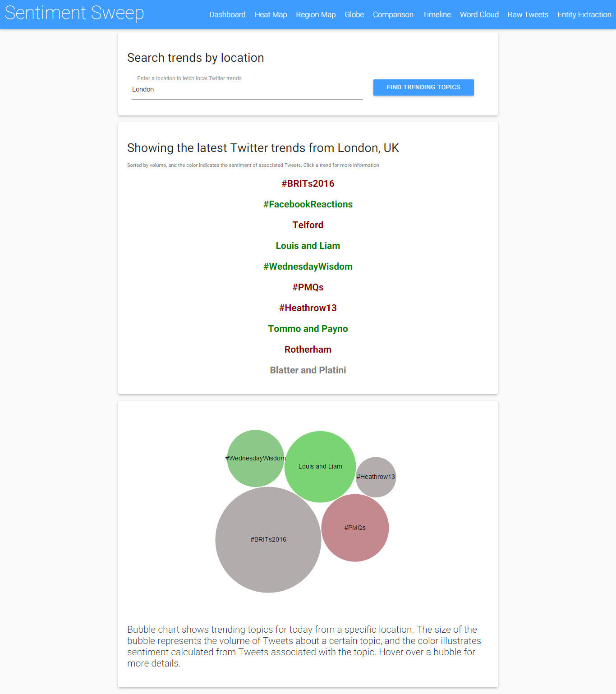Select the #BRITs2016 trend link
The width and height of the screenshot is (616, 694).
click(308, 184)
